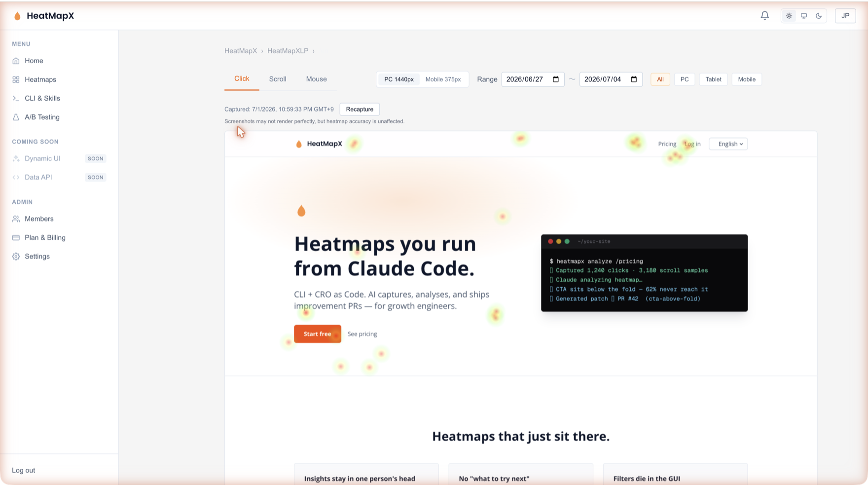868x485 pixels.
Task: Click the Plan & Billing card icon
Action: click(16, 237)
